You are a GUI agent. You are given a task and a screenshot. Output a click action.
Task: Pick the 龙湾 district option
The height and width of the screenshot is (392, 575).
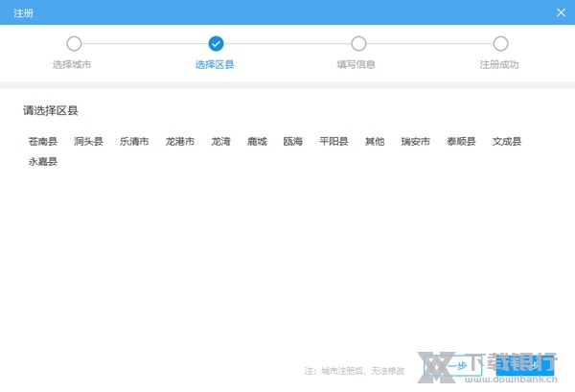(x=221, y=142)
